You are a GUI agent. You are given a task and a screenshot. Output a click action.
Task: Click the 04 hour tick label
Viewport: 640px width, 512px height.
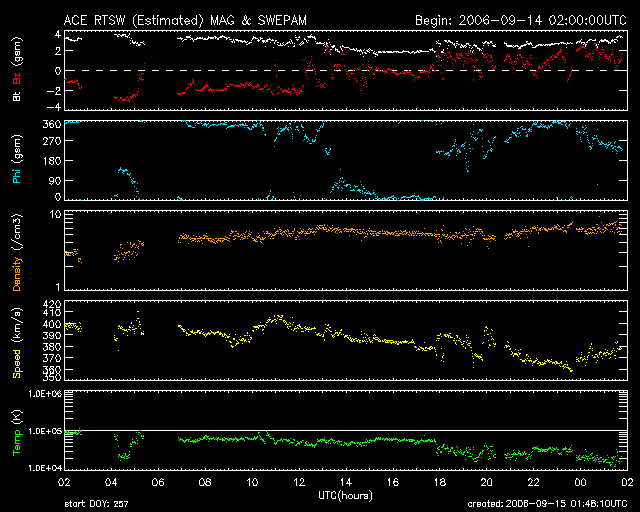(111, 483)
